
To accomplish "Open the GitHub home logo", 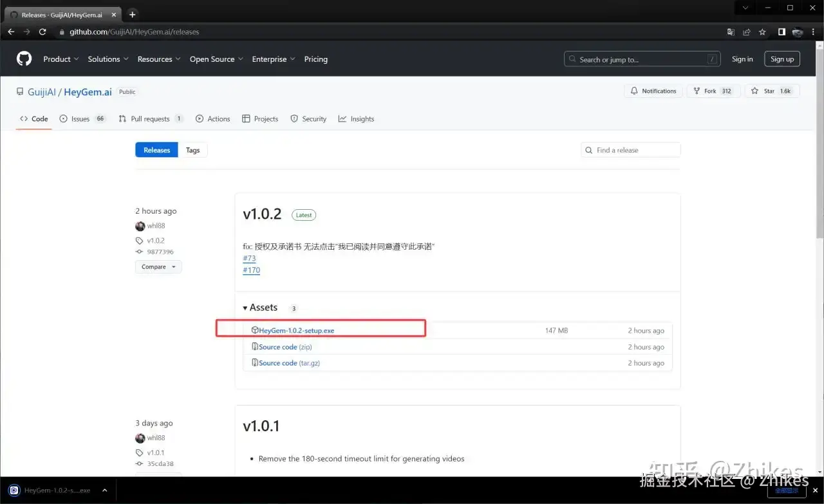I will 24,59.
